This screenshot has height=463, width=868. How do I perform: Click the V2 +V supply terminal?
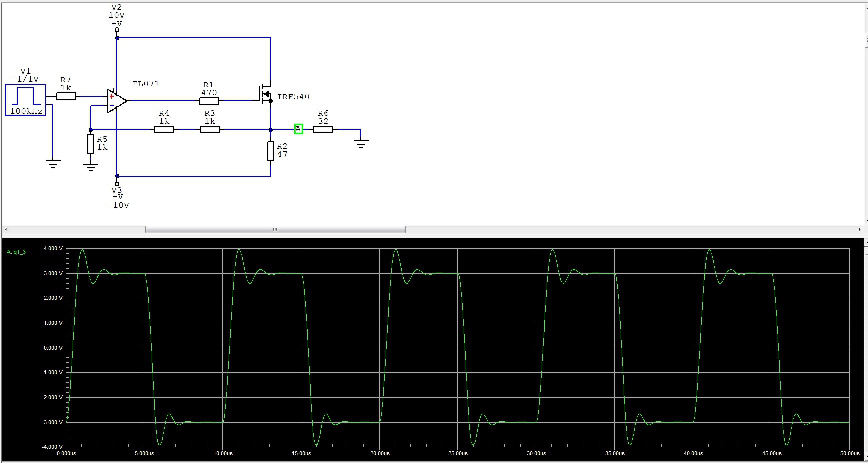pos(117,30)
